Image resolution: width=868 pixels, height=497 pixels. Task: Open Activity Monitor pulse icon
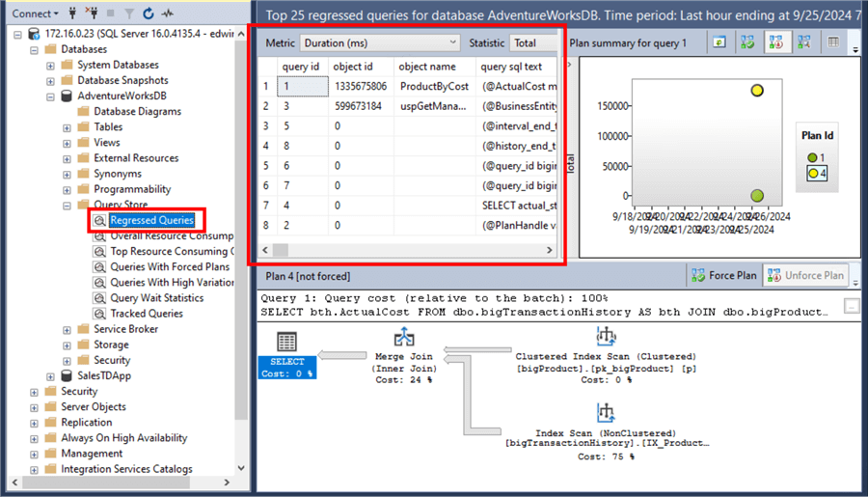(167, 13)
